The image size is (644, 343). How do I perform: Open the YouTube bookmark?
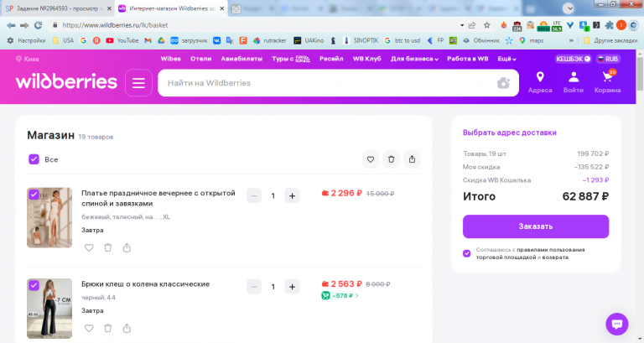122,40
